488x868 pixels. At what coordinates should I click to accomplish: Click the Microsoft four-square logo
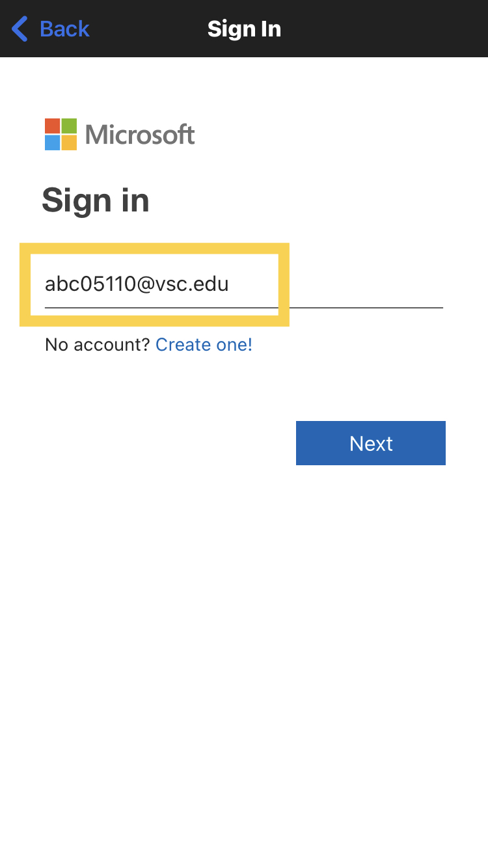coord(61,134)
